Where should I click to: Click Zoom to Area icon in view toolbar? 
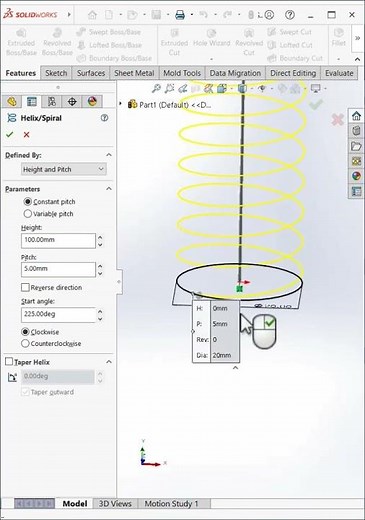pos(169,89)
